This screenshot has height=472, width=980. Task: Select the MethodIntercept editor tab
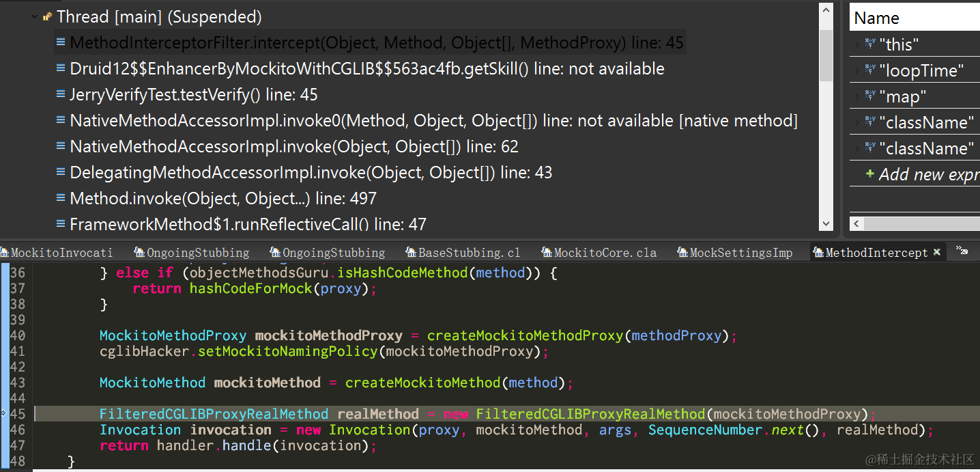coord(876,253)
